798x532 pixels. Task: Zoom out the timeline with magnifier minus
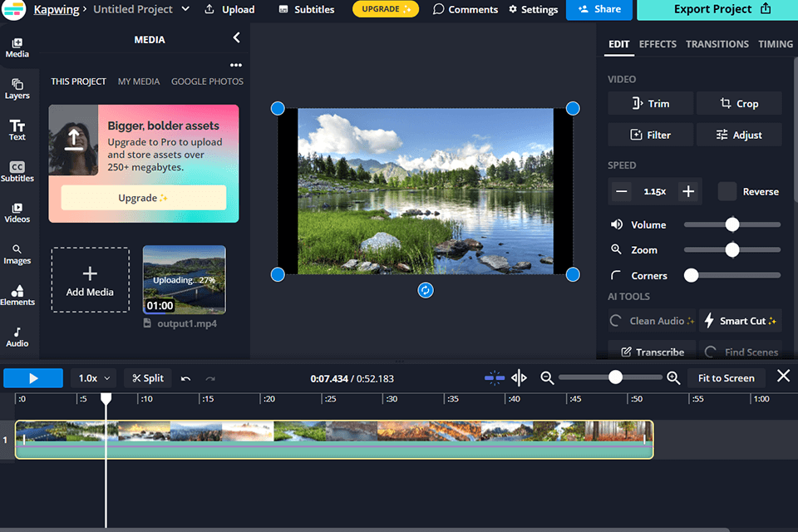547,377
